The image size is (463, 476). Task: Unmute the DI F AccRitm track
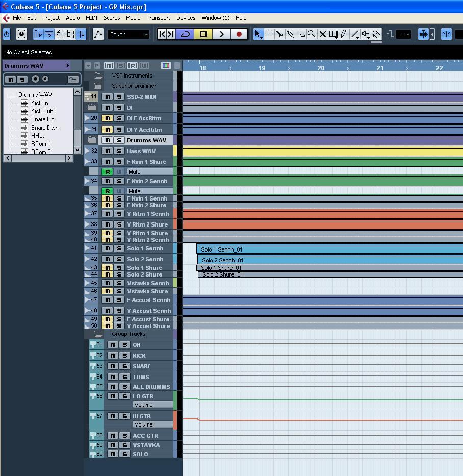(x=108, y=118)
